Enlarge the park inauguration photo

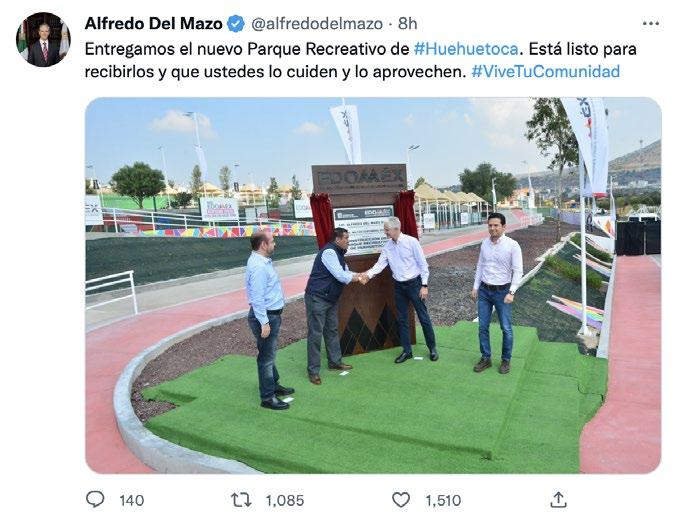point(373,285)
